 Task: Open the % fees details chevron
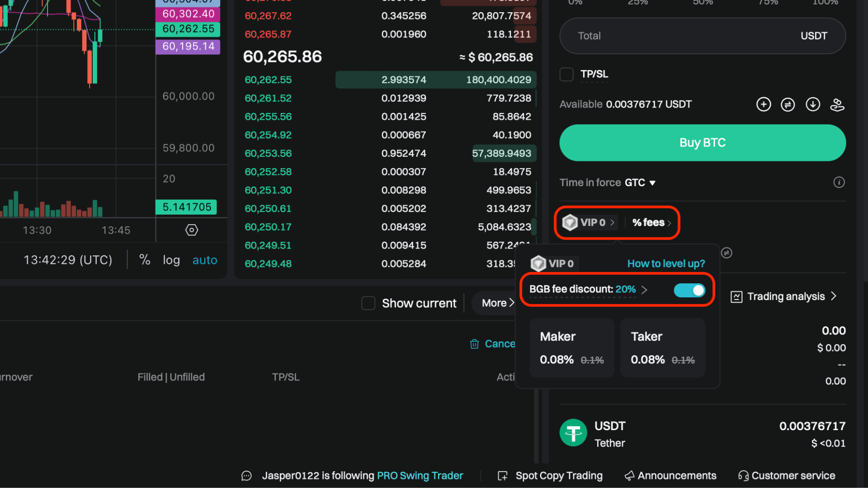670,222
